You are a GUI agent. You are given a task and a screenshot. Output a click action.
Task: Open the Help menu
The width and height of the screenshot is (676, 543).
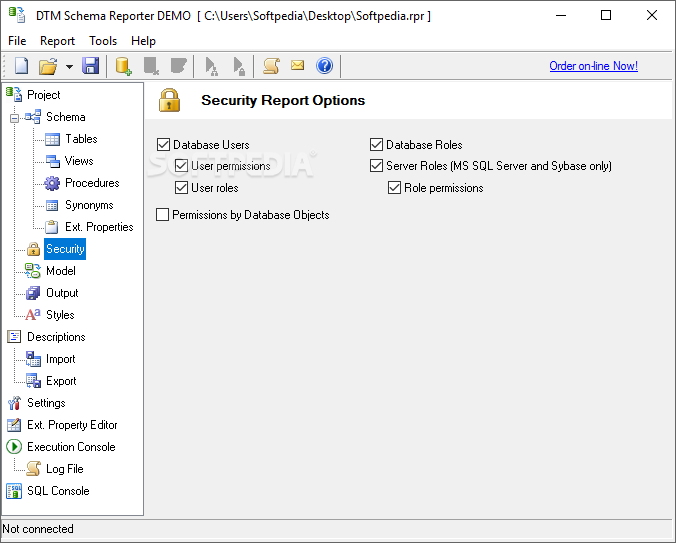click(x=143, y=41)
